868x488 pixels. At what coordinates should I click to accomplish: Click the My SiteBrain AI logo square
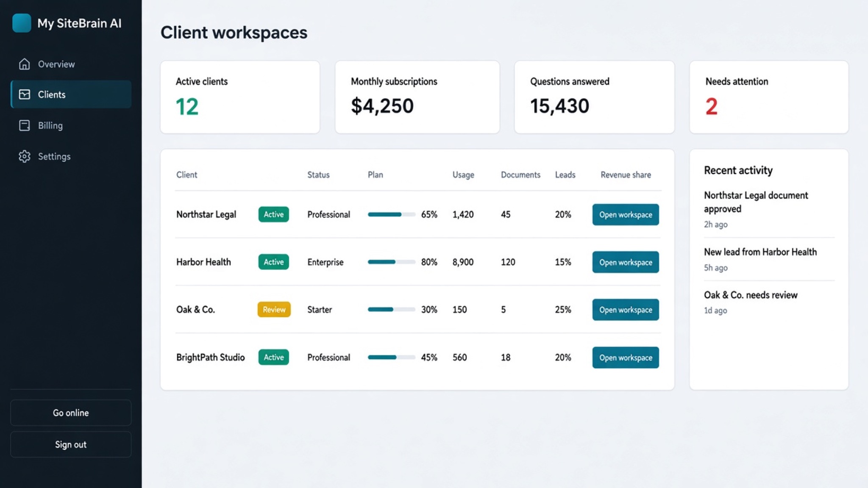[22, 23]
